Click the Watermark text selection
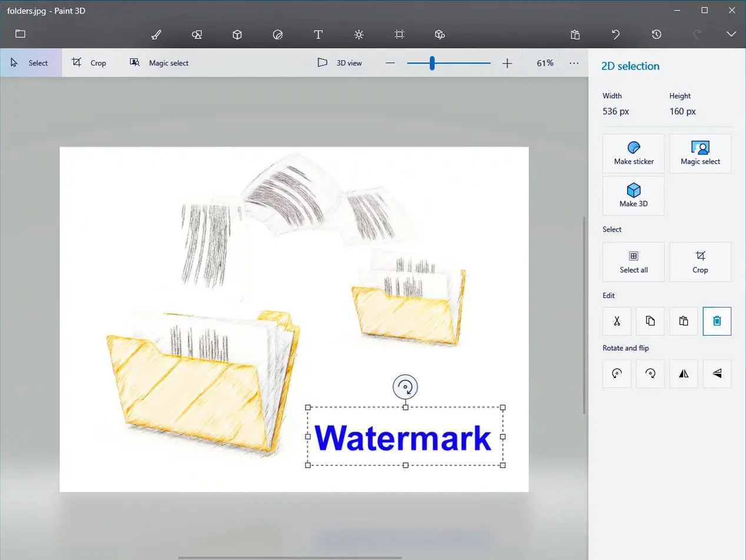 pyautogui.click(x=404, y=438)
